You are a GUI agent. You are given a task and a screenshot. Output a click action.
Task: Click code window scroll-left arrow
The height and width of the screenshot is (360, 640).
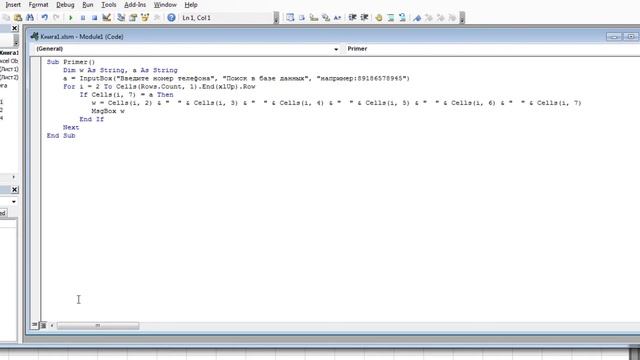pyautogui.click(x=52, y=325)
